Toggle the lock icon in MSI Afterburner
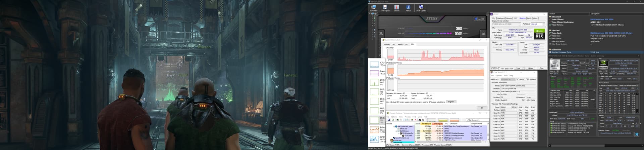 [483, 33]
